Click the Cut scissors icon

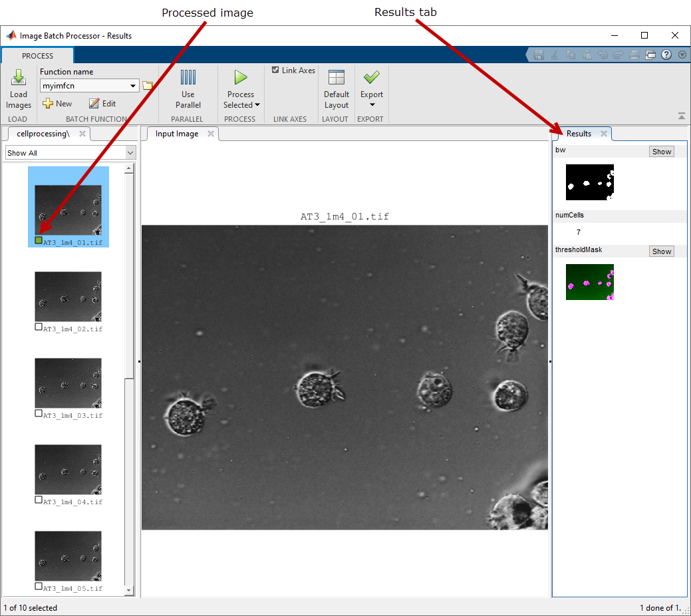click(x=555, y=55)
